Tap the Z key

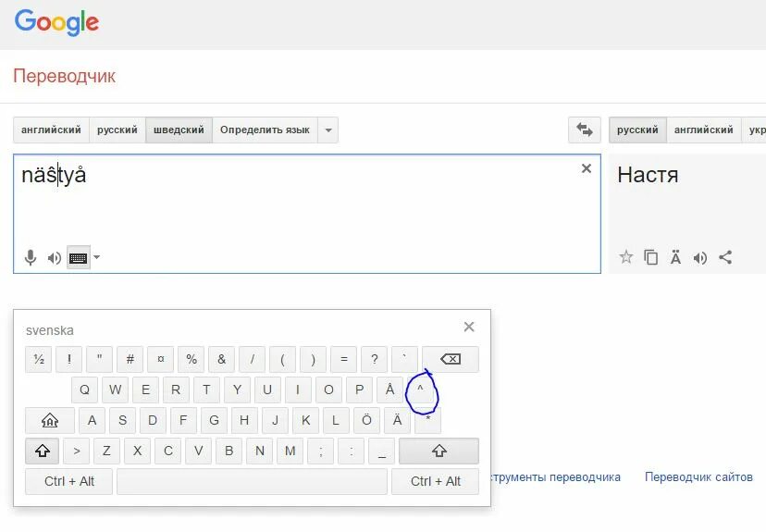coord(107,451)
